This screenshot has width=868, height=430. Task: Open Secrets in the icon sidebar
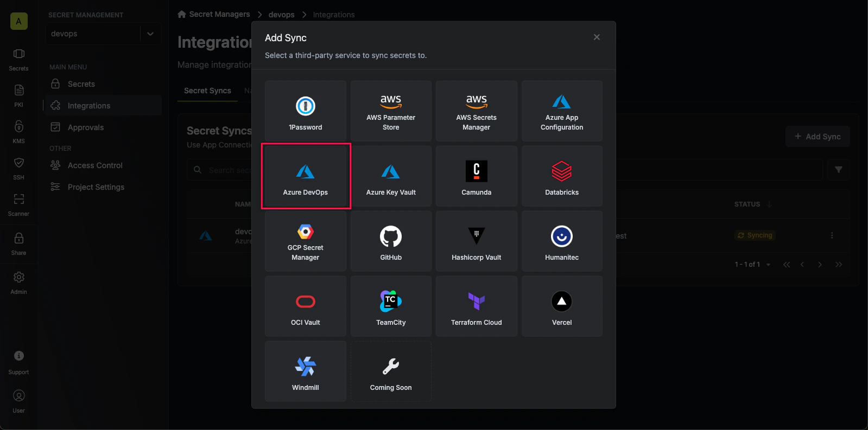tap(18, 60)
